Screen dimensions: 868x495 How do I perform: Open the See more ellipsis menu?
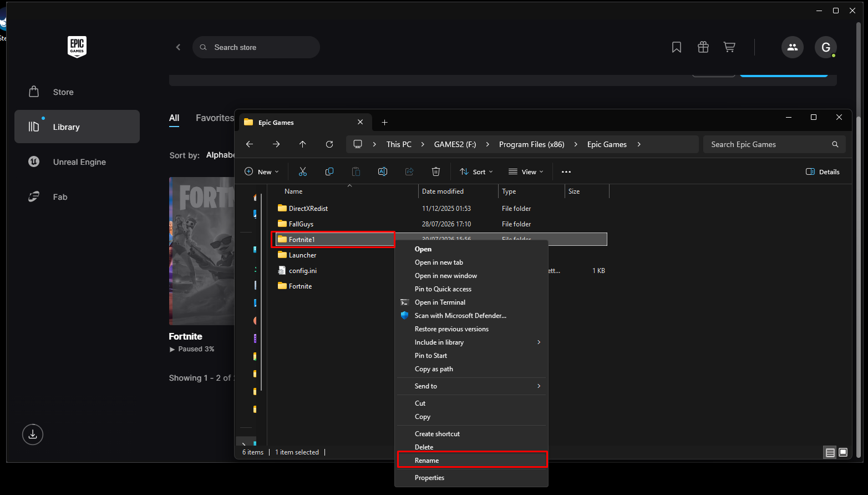[x=566, y=172]
